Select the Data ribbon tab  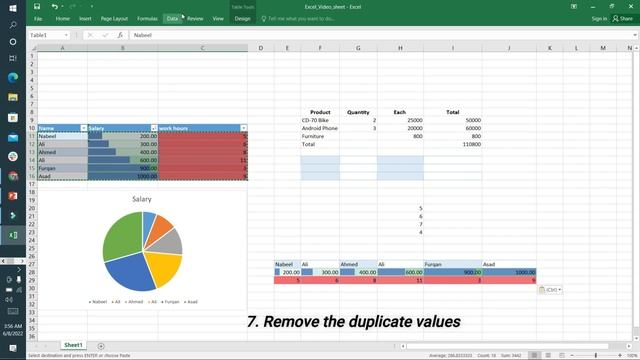tap(172, 19)
